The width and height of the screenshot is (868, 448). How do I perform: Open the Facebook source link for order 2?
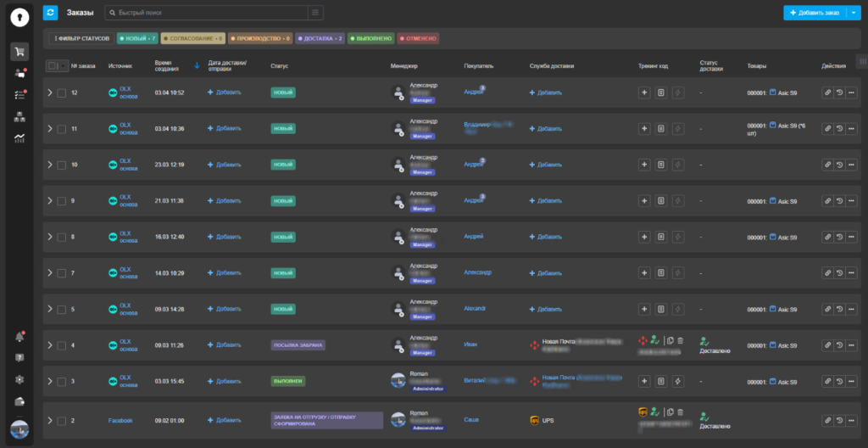coord(120,421)
